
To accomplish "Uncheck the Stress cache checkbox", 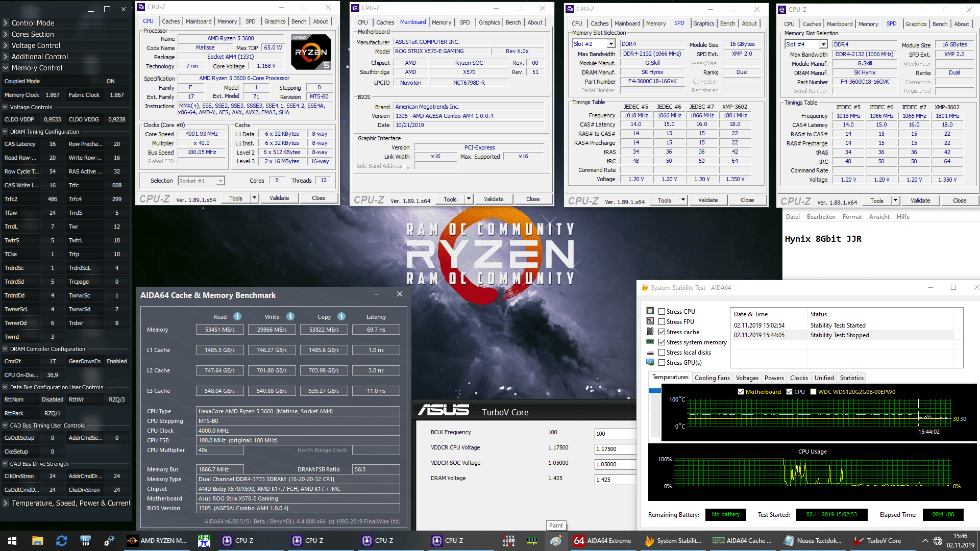I will (x=661, y=332).
